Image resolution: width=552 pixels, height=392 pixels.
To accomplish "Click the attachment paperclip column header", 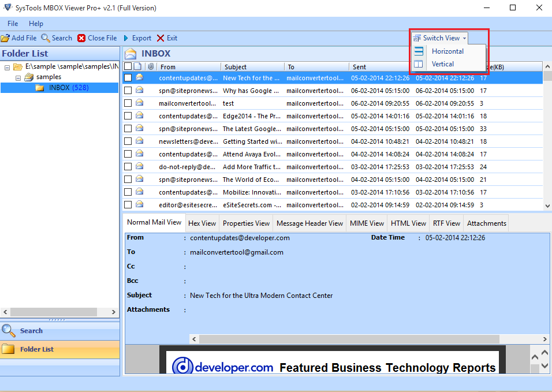I will [151, 66].
